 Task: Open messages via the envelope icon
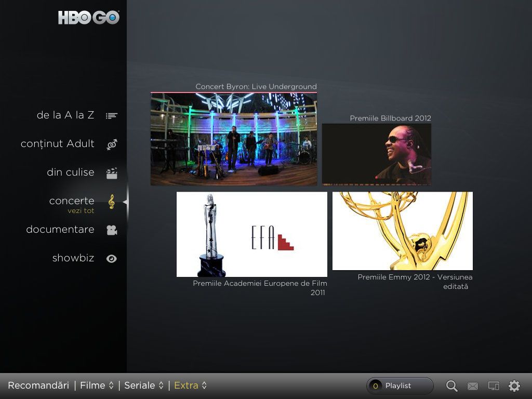tap(473, 386)
